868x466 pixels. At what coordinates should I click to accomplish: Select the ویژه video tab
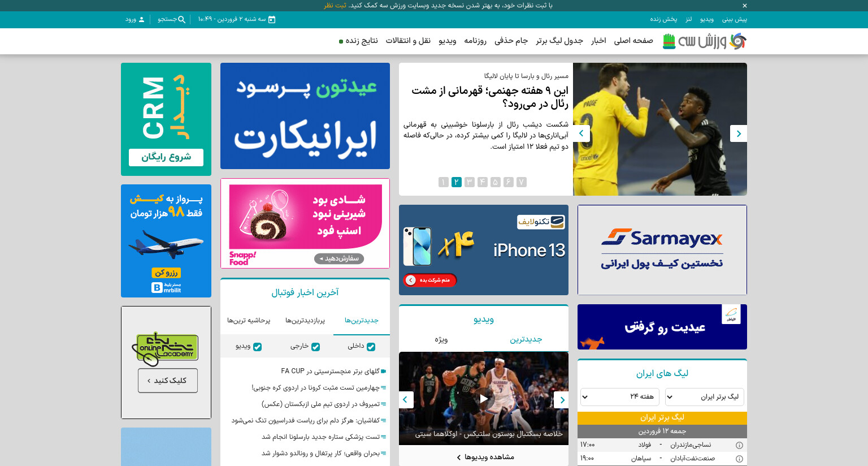(x=441, y=339)
